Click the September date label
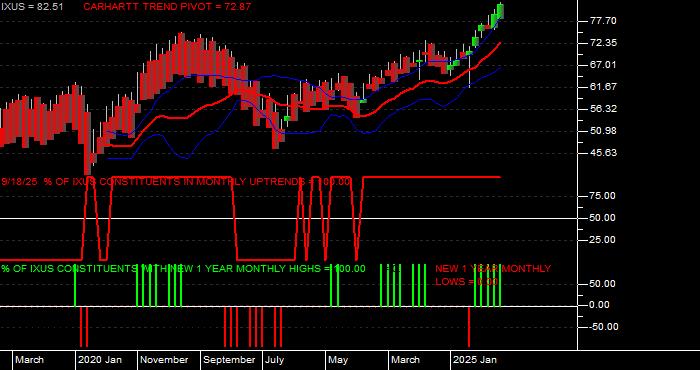This screenshot has width=700, height=370. [229, 360]
